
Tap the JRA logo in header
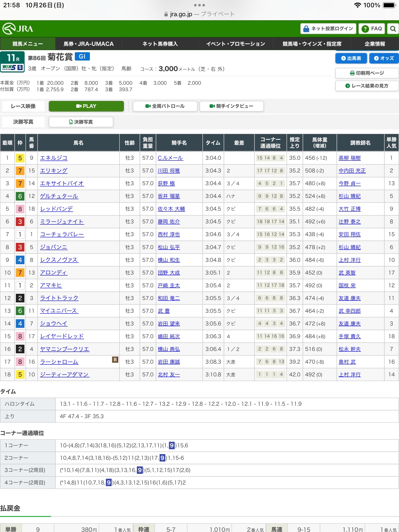pyautogui.click(x=18, y=29)
